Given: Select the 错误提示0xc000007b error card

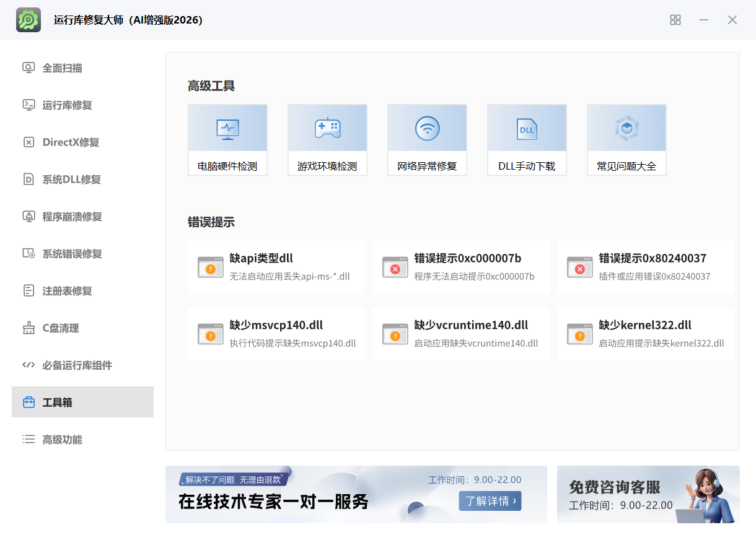Looking at the screenshot, I should (x=460, y=267).
